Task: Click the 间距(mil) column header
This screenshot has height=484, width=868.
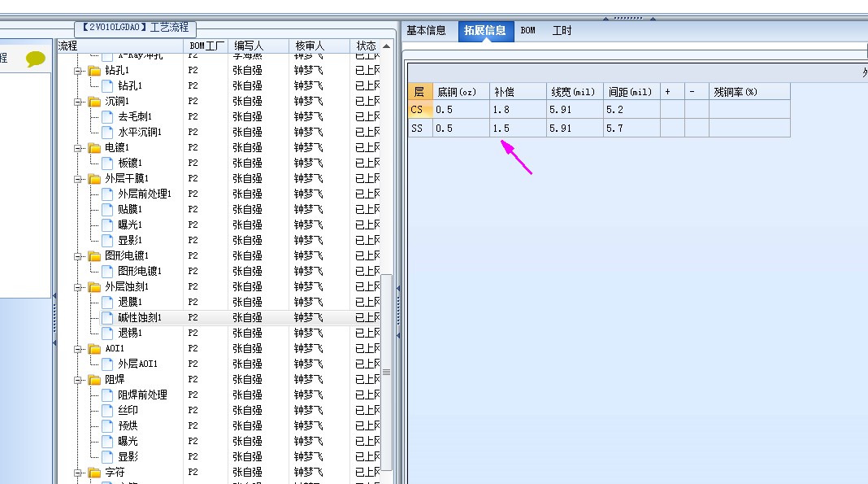Action: [x=631, y=92]
